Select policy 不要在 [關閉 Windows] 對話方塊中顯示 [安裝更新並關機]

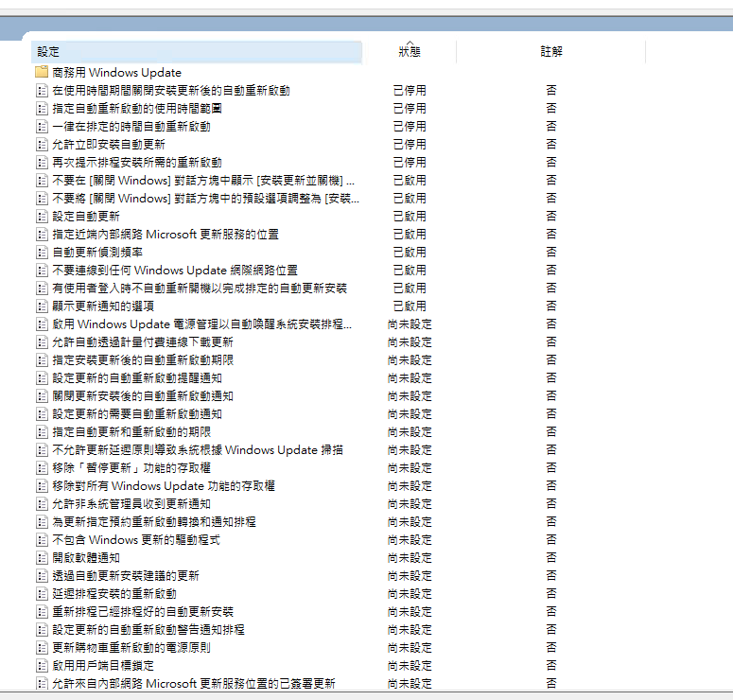coord(203,181)
